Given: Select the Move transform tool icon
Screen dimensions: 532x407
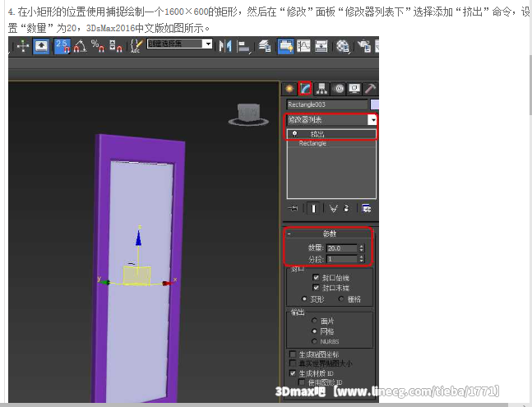Looking at the screenshot, I should 23,46.
